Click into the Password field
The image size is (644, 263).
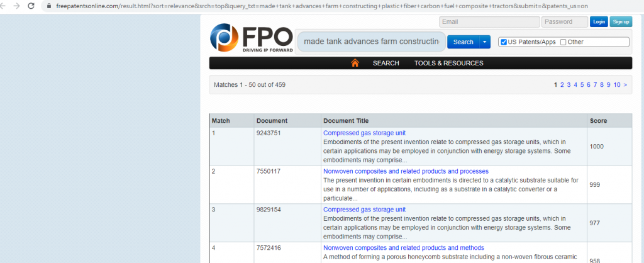tap(565, 22)
